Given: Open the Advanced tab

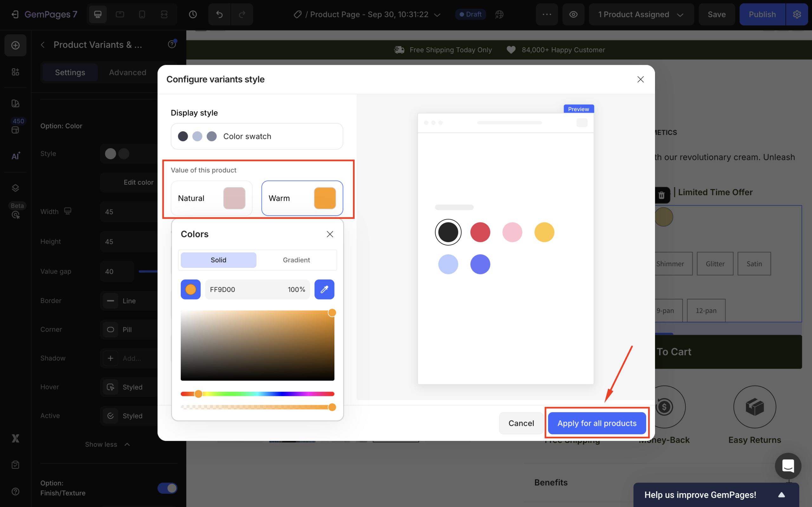Looking at the screenshot, I should pyautogui.click(x=127, y=72).
